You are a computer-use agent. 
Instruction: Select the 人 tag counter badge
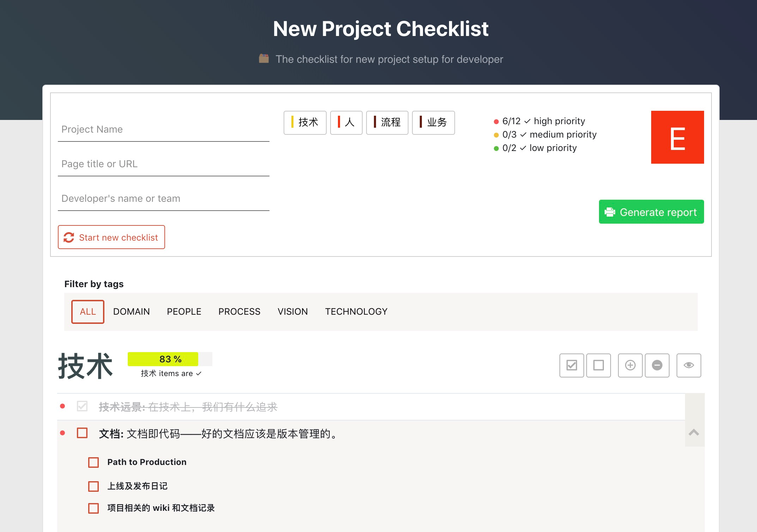[346, 122]
